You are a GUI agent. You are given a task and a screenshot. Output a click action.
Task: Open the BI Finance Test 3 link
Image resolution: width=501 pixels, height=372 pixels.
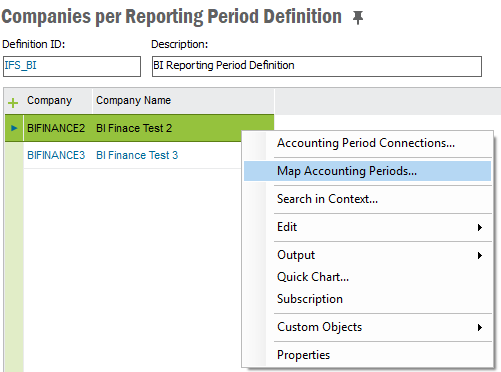click(x=137, y=155)
